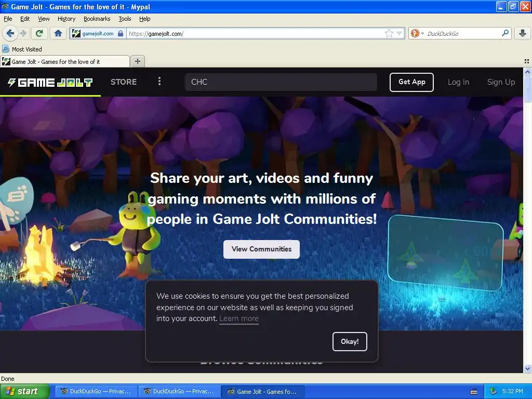The image size is (532, 399).
Task: Click the Sign Up link
Action: pyautogui.click(x=501, y=82)
